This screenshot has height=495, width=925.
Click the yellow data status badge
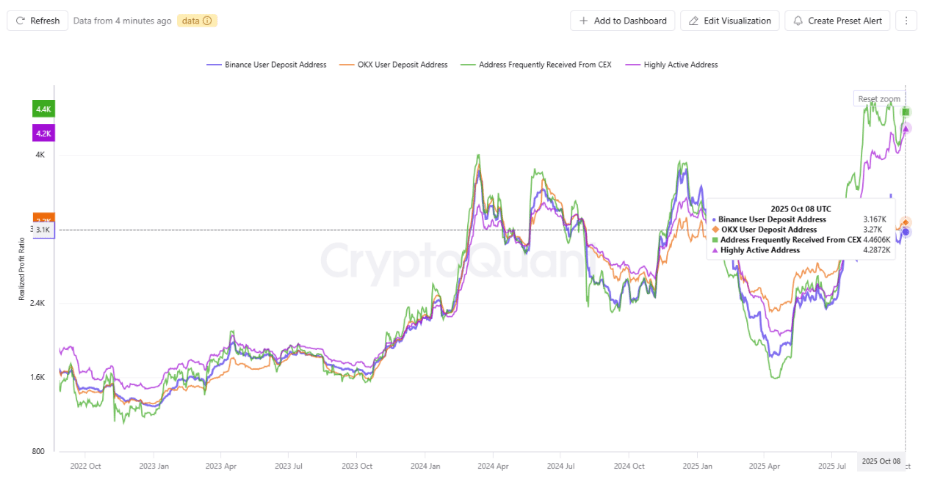[197, 20]
